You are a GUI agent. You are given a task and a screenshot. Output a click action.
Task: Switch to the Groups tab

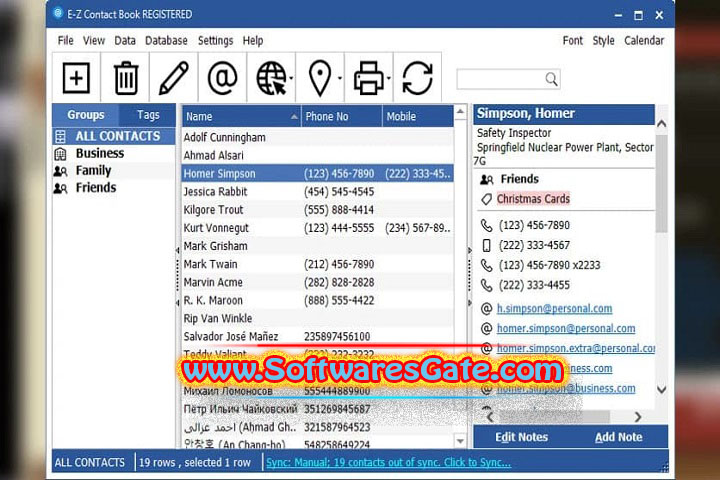tap(85, 115)
